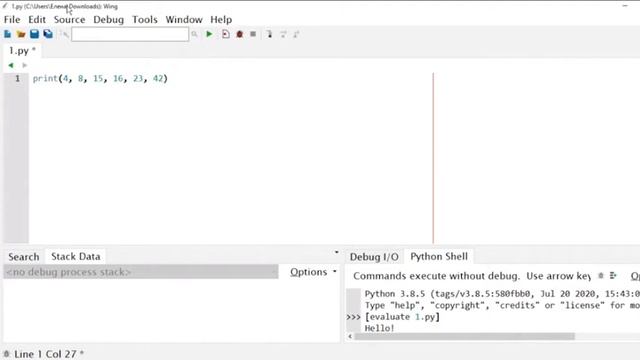Open the Source menu
640x360 pixels.
coord(69,20)
